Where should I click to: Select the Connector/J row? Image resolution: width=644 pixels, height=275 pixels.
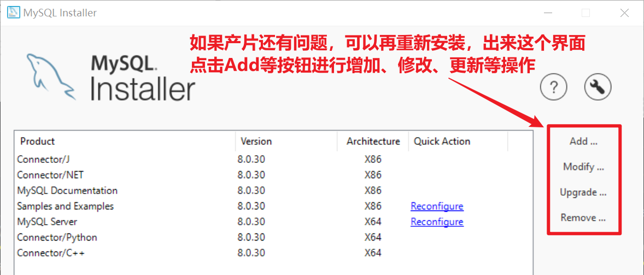[273, 159]
